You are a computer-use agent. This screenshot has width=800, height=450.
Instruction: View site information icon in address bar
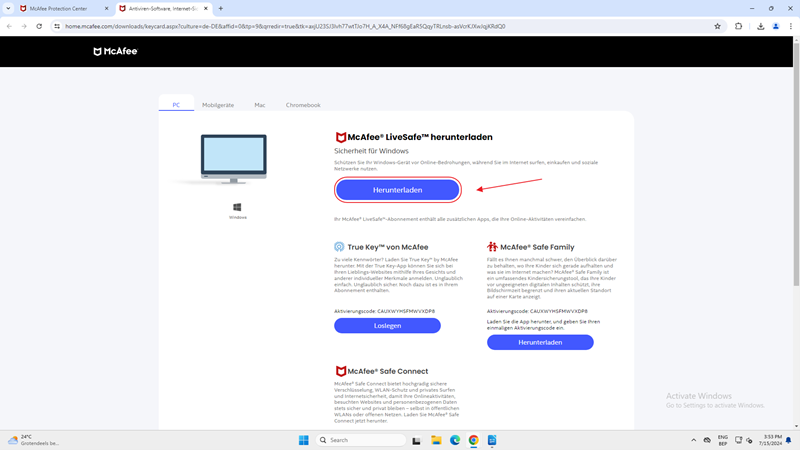tap(57, 26)
